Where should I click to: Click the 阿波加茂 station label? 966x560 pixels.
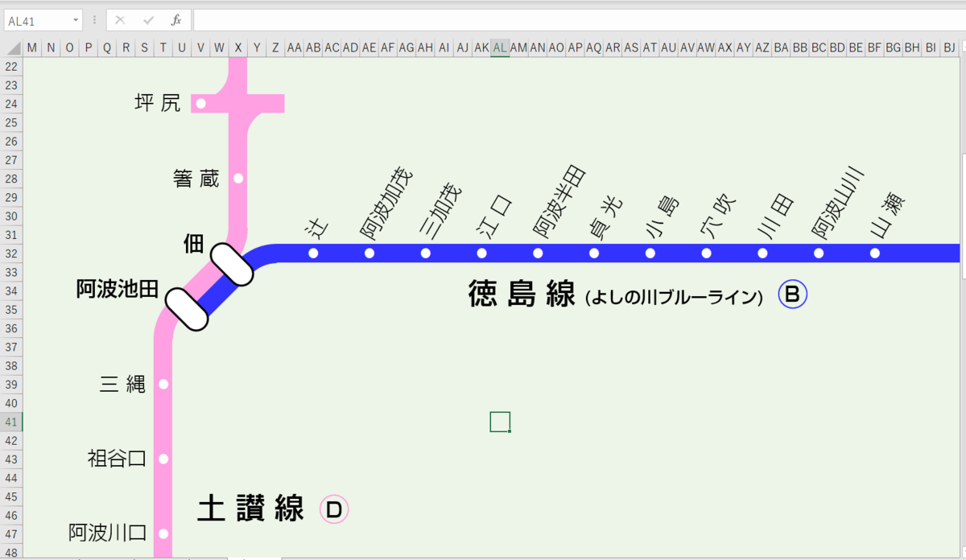[386, 204]
